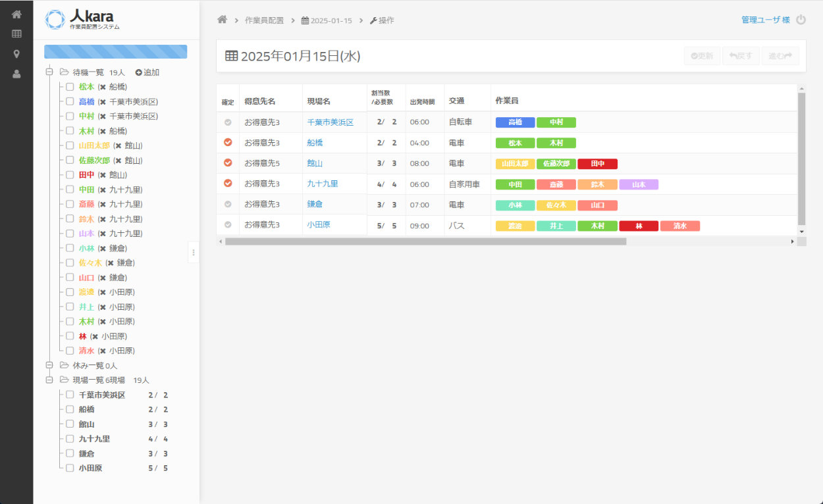This screenshot has width=823, height=504.
Task: Click the map pin location icon
Action: click(16, 54)
